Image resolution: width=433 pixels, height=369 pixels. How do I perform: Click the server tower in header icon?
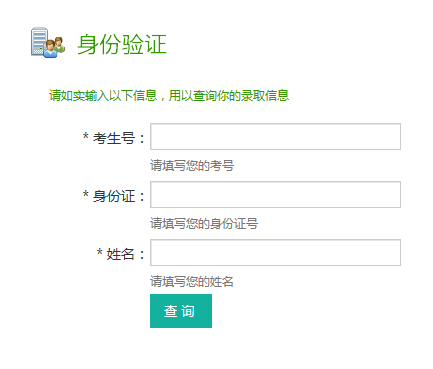[x=39, y=41]
